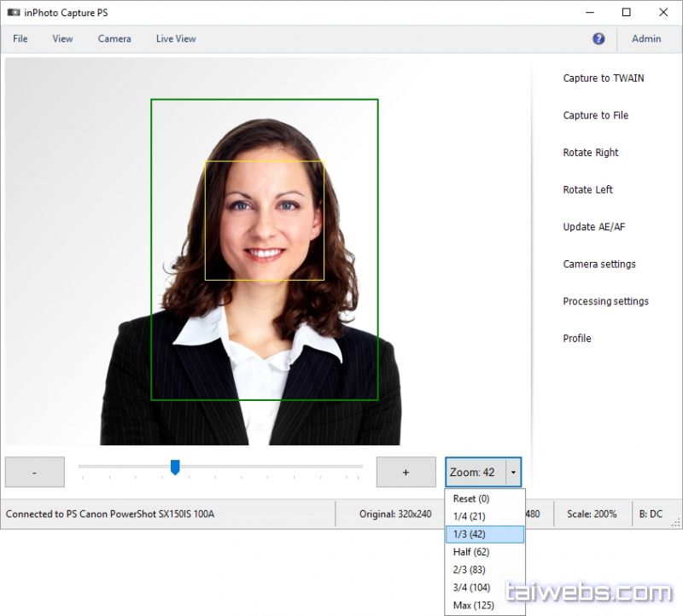The height and width of the screenshot is (616, 683).
Task: Open the Camera menu
Action: pos(114,38)
